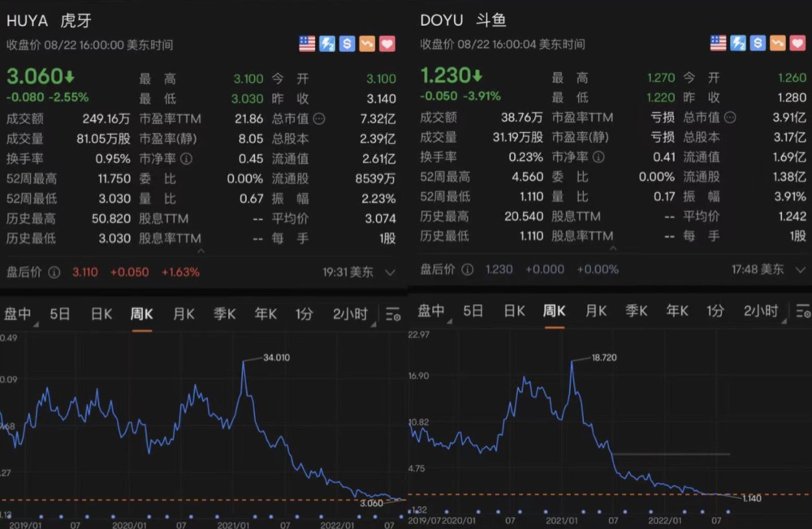Click HUYA 市盈率TTM value 21.86
The image size is (812, 529).
pos(249,119)
